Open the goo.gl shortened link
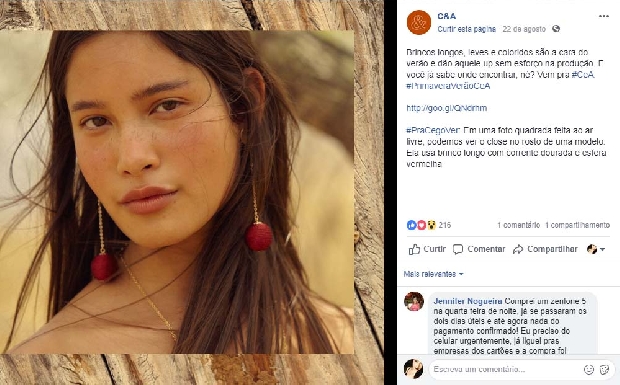Viewport: 620px width, 385px height. (x=447, y=108)
